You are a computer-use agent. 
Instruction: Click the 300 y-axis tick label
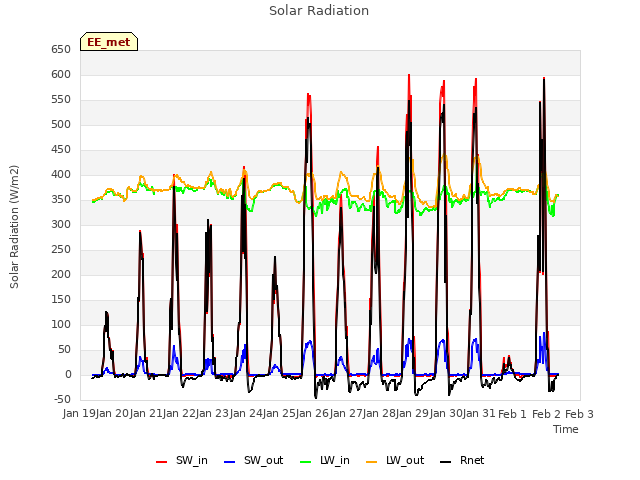tap(61, 224)
